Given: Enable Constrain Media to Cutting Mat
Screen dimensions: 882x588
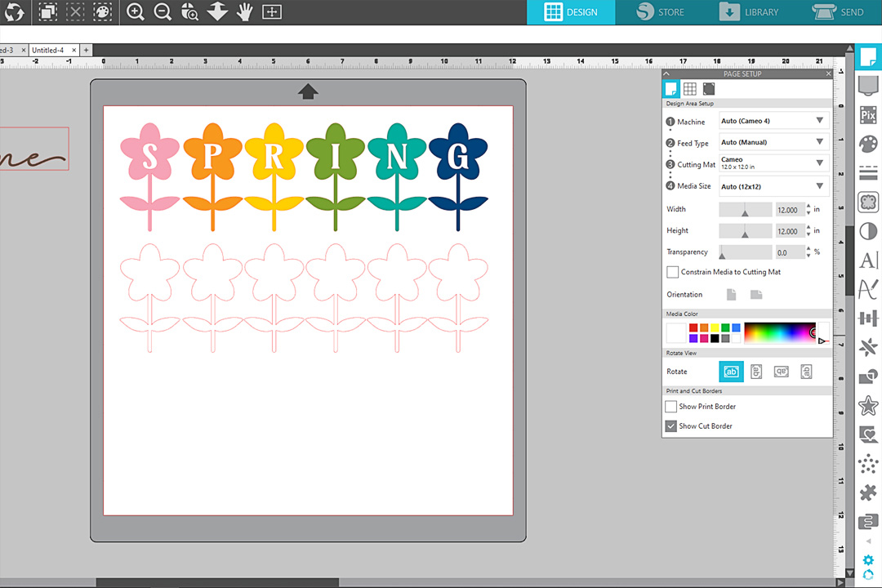Looking at the screenshot, I should 672,272.
